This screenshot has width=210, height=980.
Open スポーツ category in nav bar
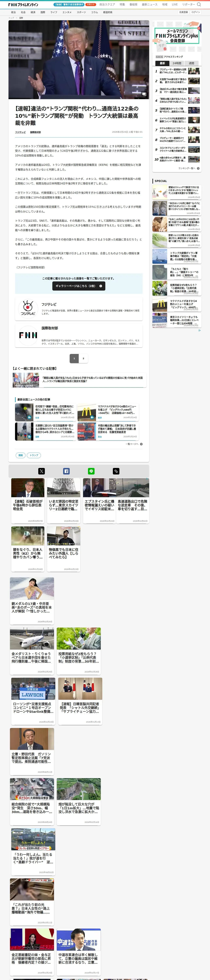click(x=81, y=12)
